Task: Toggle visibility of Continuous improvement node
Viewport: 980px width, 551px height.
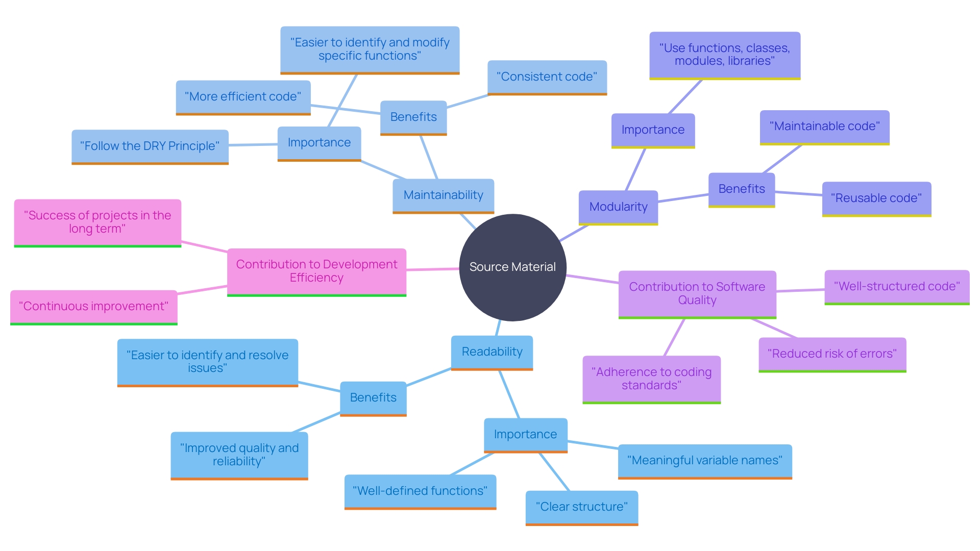Action: (x=88, y=306)
